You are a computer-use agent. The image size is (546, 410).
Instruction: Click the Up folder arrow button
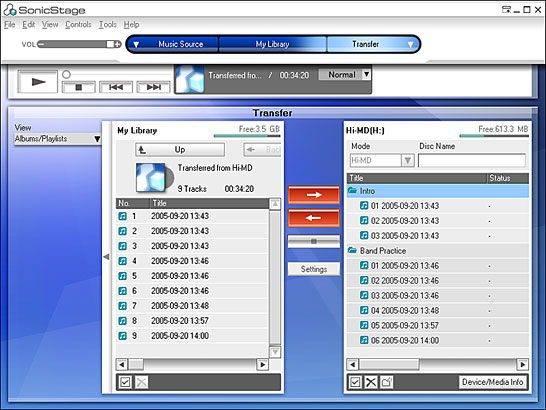[180, 150]
